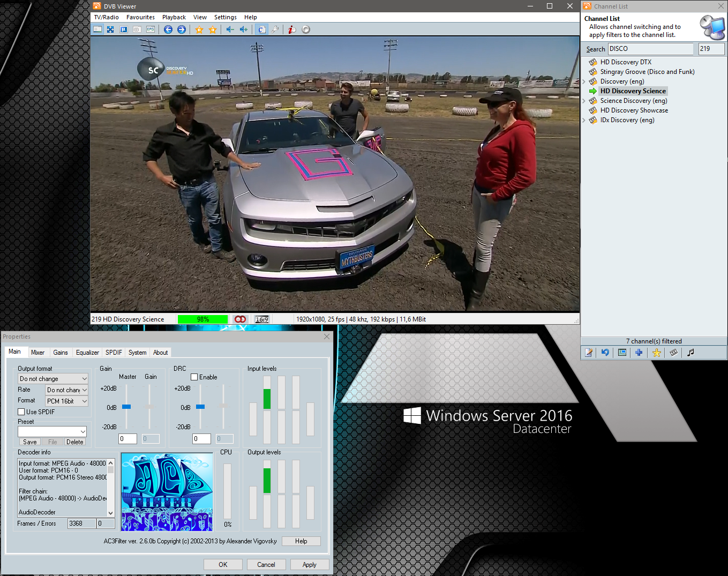Click the blue forward arrow icon
This screenshot has height=576, width=728.
pyautogui.click(x=182, y=29)
